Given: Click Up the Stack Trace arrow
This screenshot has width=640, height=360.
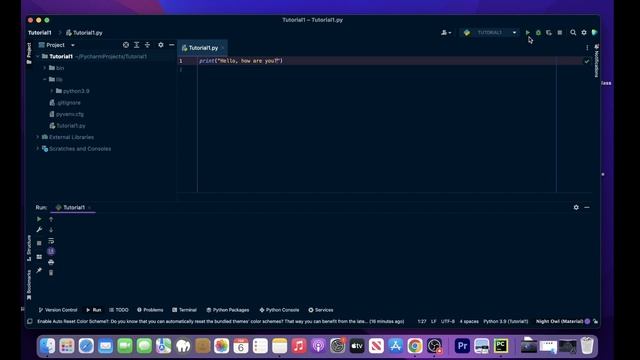Looking at the screenshot, I should (51, 219).
